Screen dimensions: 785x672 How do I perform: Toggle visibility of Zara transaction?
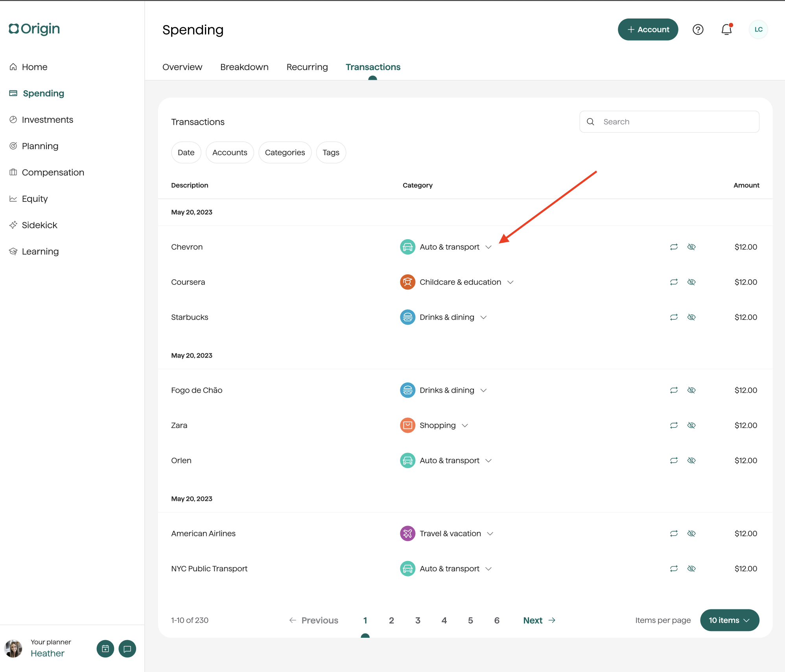coord(691,425)
